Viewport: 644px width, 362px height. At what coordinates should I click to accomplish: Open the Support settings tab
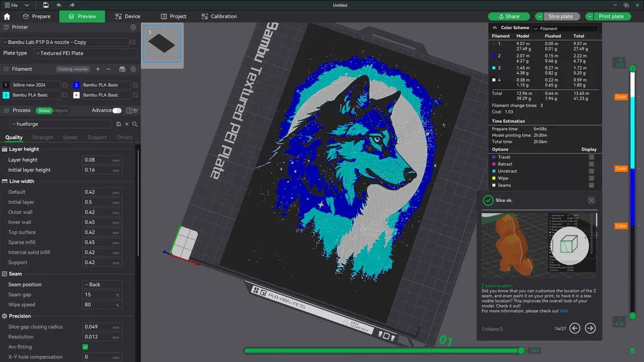97,137
